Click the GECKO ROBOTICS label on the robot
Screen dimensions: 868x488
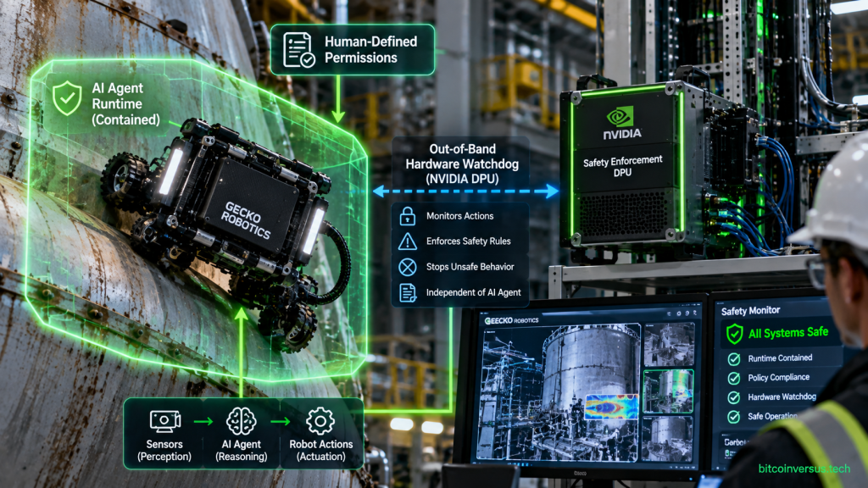[247, 219]
